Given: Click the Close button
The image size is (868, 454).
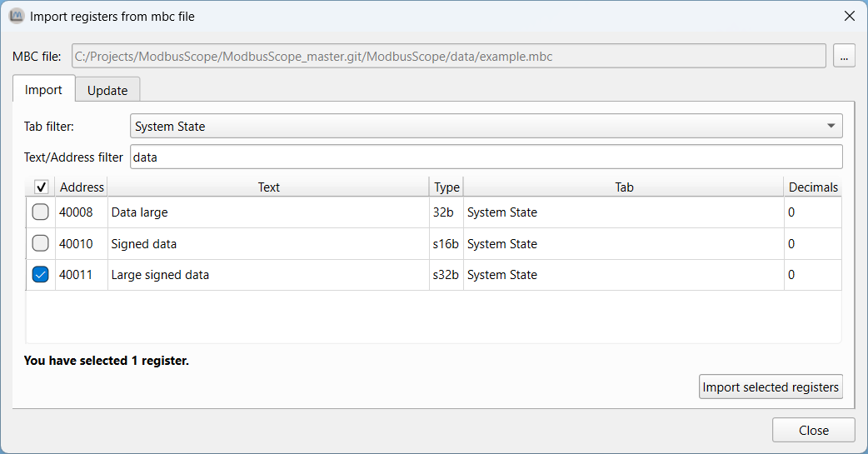Looking at the screenshot, I should 813,430.
